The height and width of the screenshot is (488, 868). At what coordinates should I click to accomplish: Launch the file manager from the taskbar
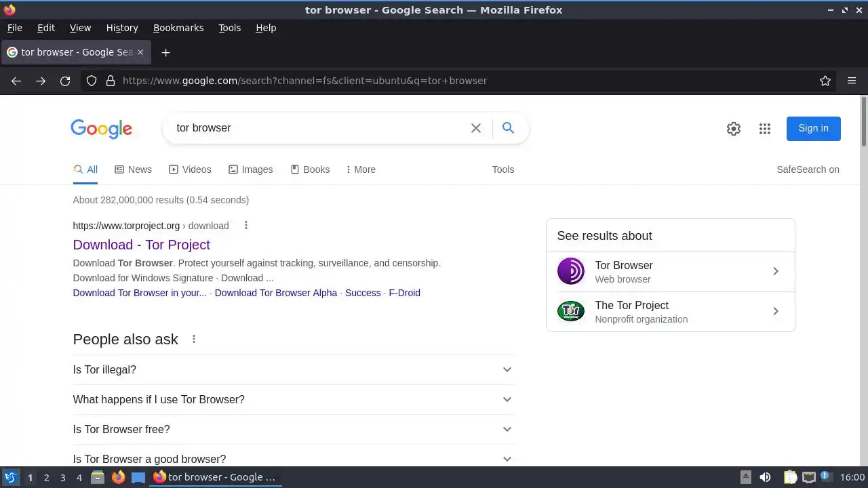pos(98,477)
